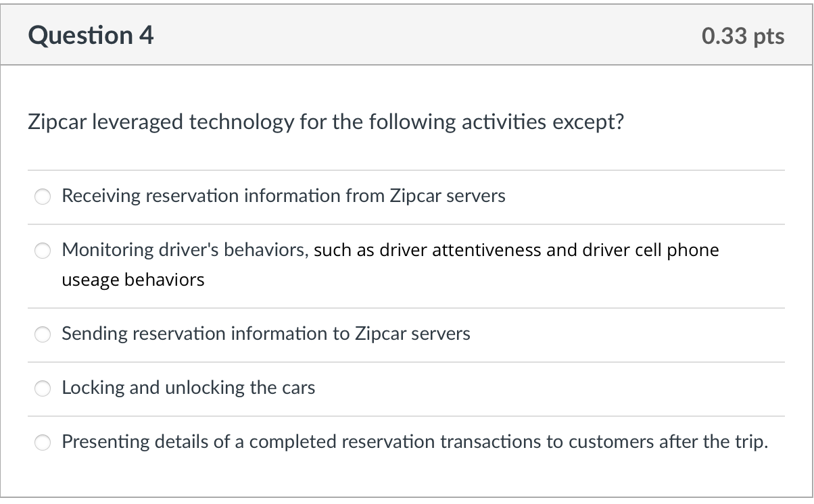Click the word 'except?' in the question

[x=588, y=122]
